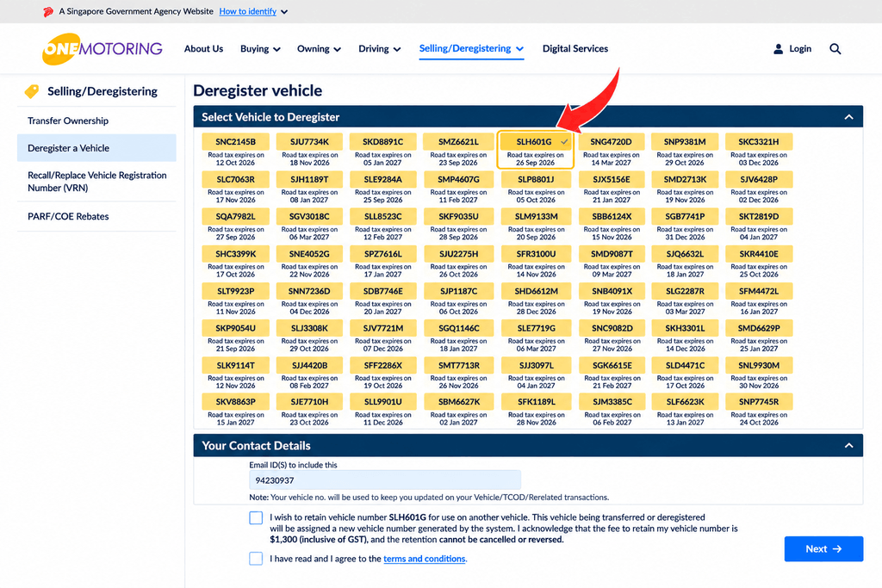Select vehicle SGB7741P

(685, 216)
